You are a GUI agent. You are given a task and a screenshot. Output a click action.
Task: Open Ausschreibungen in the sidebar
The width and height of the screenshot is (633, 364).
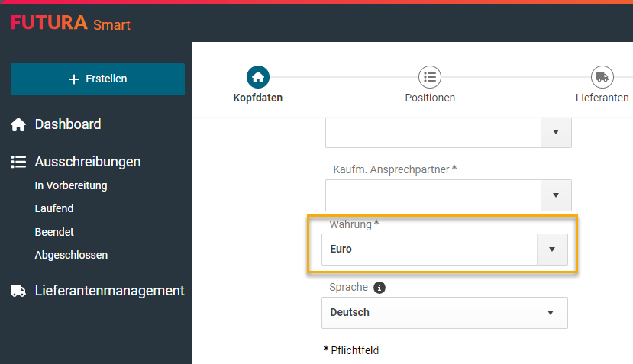(x=87, y=162)
